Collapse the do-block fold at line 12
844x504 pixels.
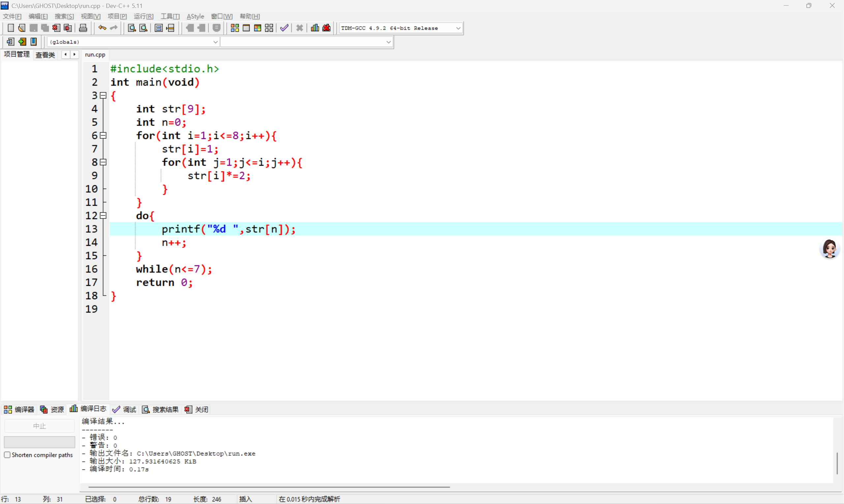click(x=103, y=216)
